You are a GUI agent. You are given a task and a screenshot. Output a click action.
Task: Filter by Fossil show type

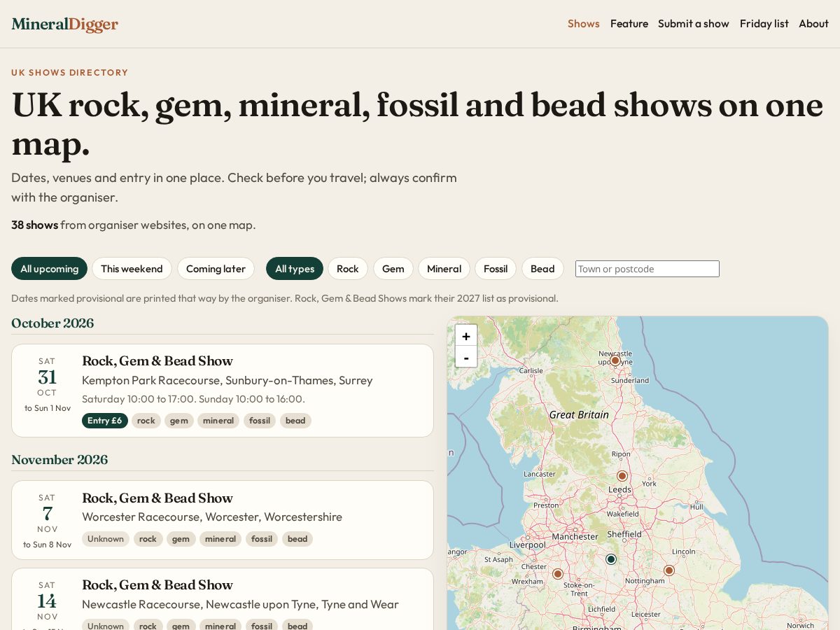pyautogui.click(x=495, y=269)
